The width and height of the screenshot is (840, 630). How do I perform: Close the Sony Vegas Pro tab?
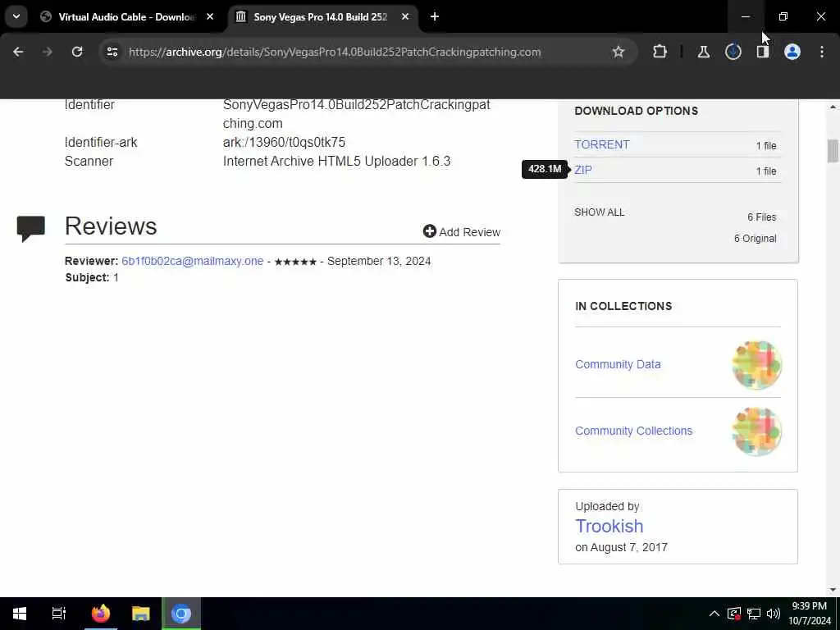(x=405, y=17)
